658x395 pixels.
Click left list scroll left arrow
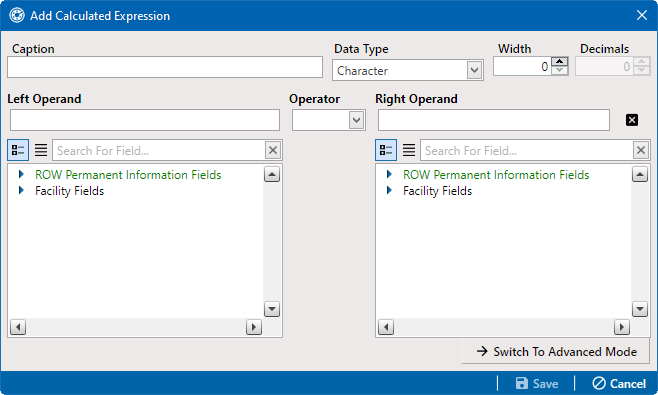pyautogui.click(x=18, y=327)
